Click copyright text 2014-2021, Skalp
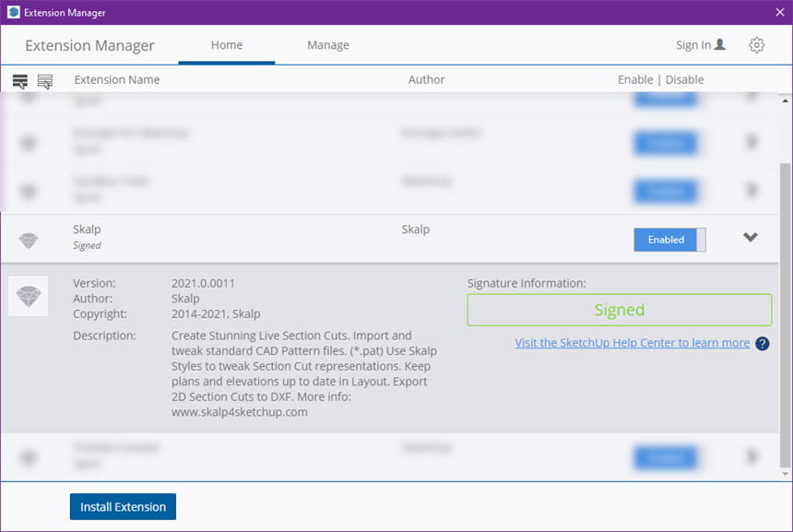The image size is (793, 532). point(216,314)
